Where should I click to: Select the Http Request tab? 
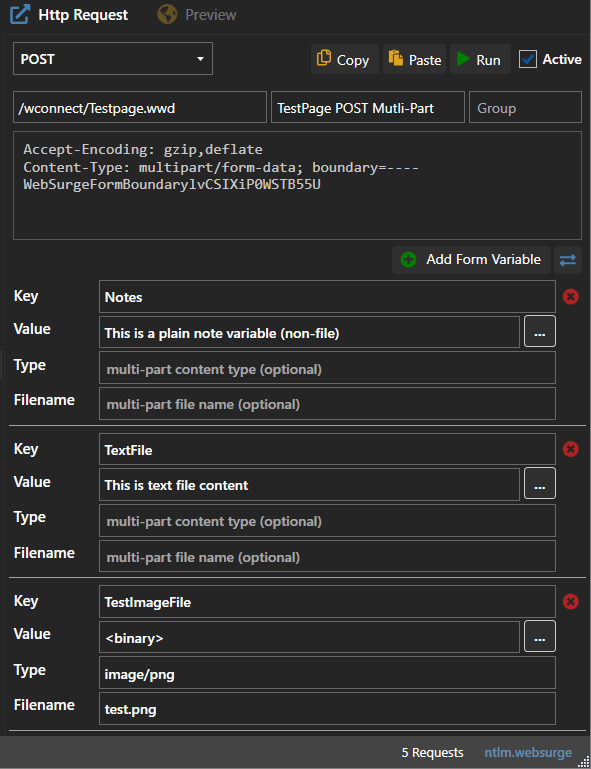(69, 15)
